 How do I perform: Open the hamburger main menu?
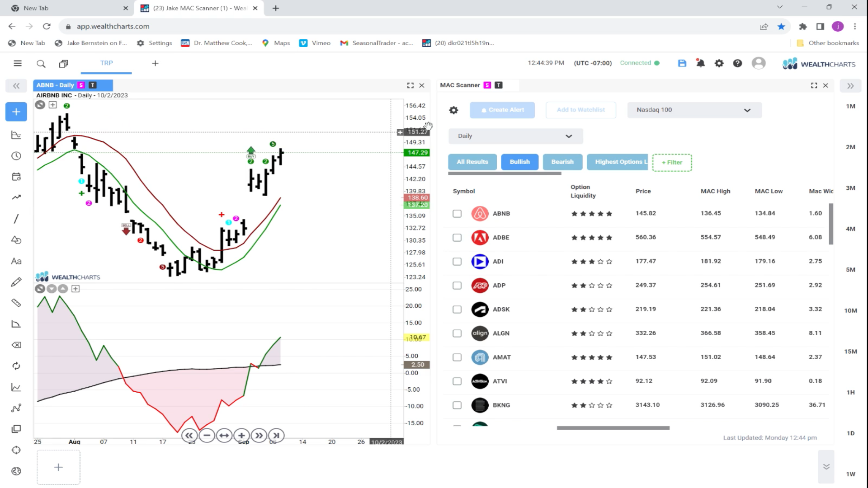coord(18,63)
